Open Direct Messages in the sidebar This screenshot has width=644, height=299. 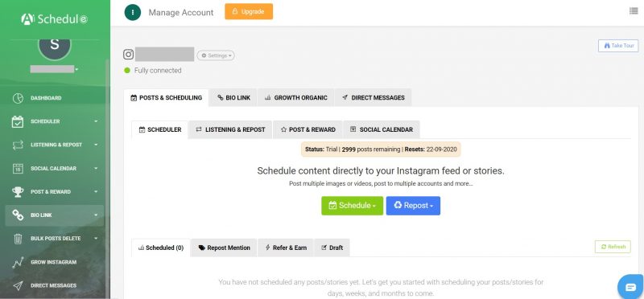coord(53,286)
